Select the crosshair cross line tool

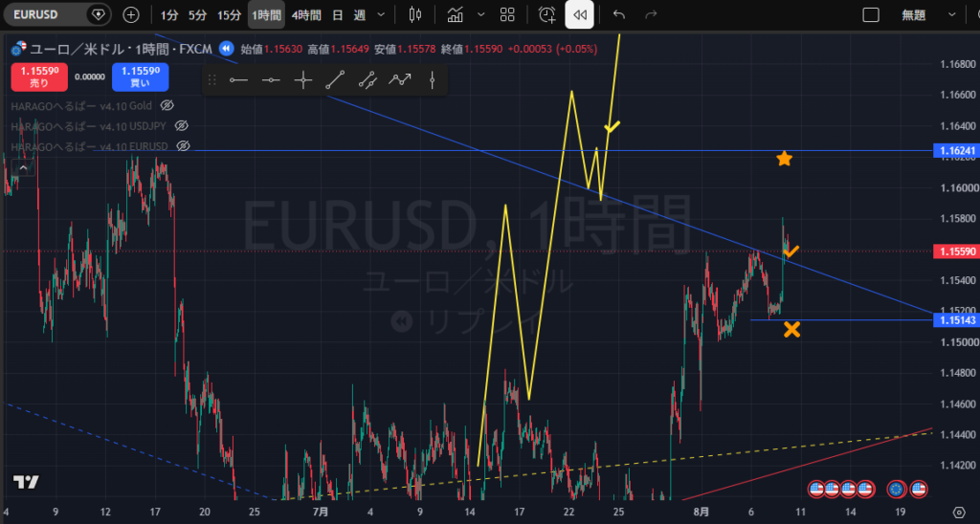tap(303, 80)
